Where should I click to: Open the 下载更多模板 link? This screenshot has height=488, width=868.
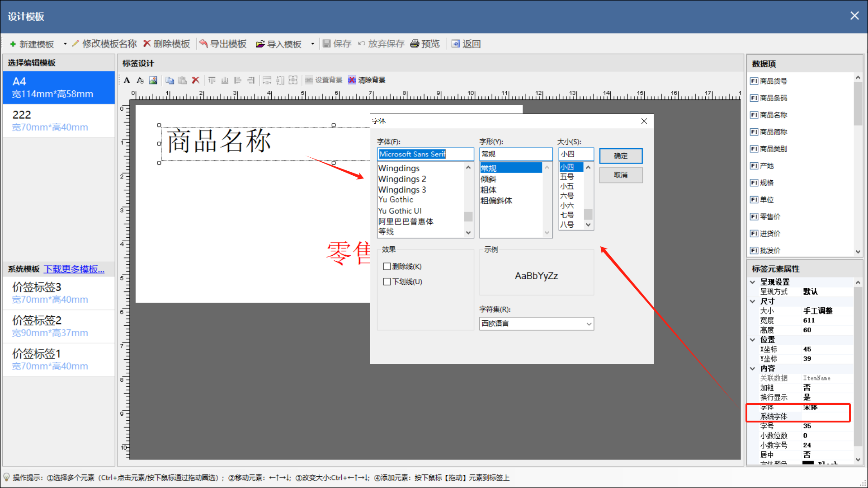(73, 269)
